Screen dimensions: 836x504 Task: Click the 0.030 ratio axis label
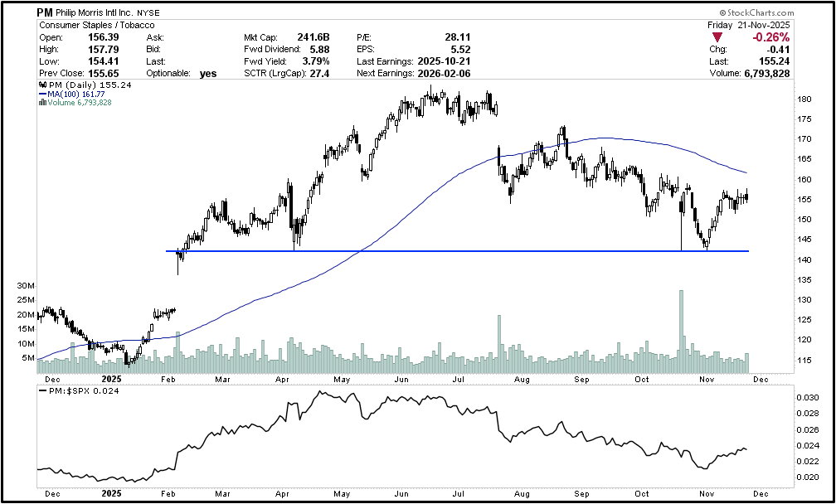pyautogui.click(x=809, y=398)
